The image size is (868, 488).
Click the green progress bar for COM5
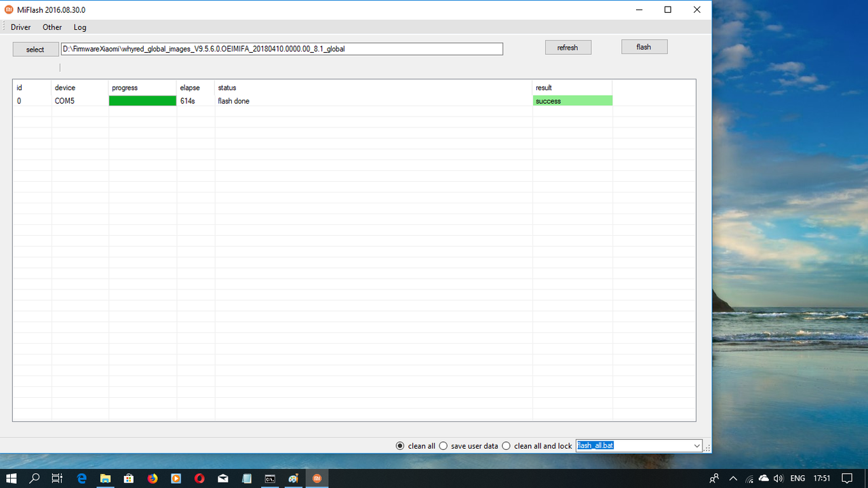(142, 101)
